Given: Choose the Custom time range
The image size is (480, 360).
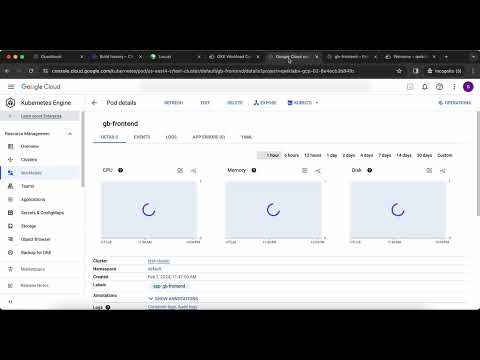Looking at the screenshot, I should coord(445,155).
